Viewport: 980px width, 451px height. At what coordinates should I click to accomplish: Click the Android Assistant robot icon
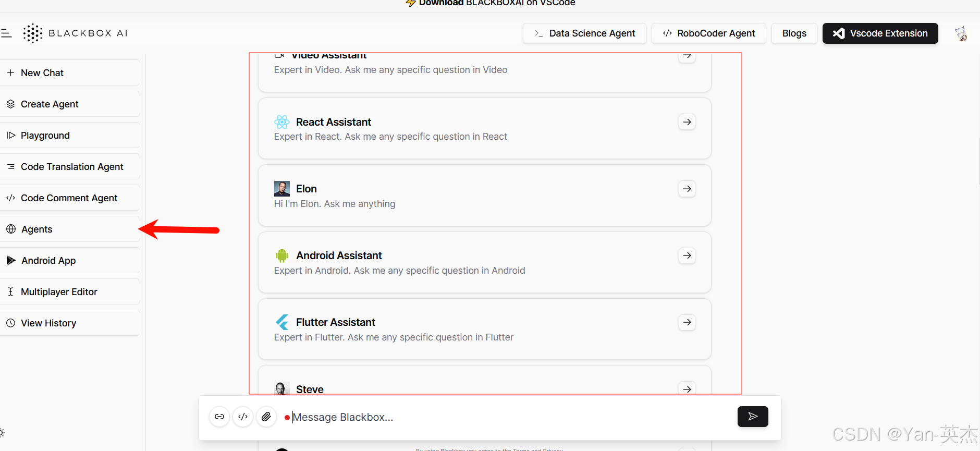[x=282, y=255]
